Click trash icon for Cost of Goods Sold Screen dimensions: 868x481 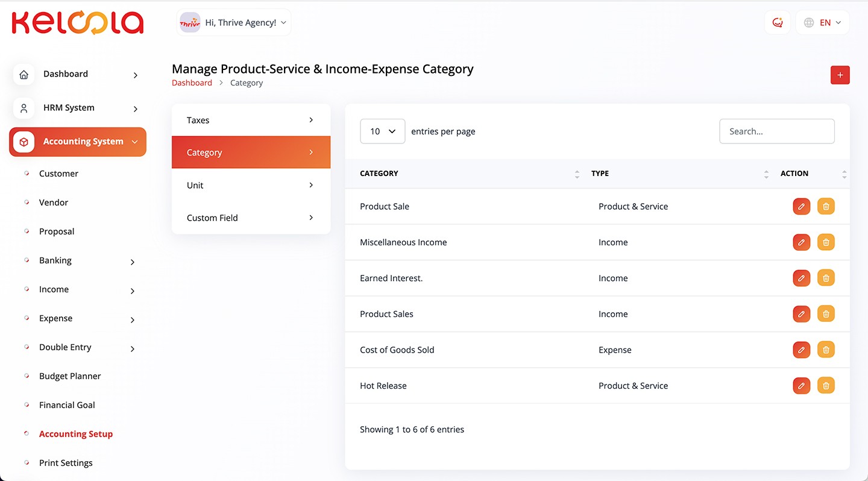[826, 350]
